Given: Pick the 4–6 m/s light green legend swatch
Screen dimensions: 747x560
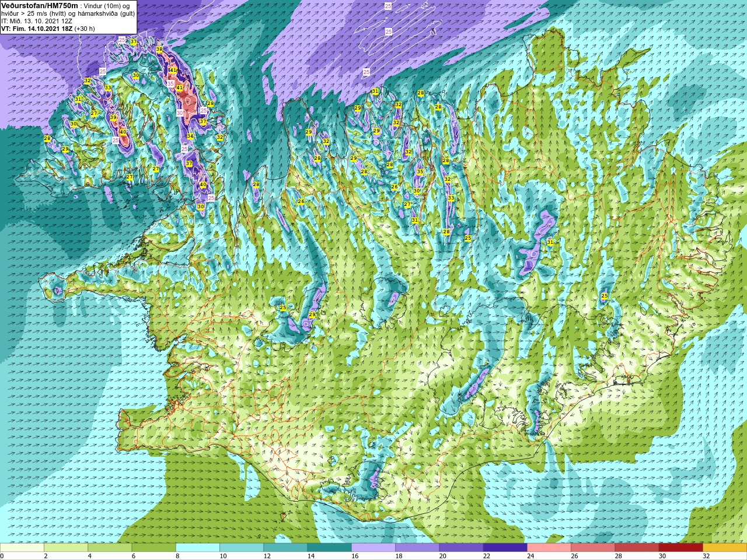Looking at the screenshot, I should click(x=110, y=548).
